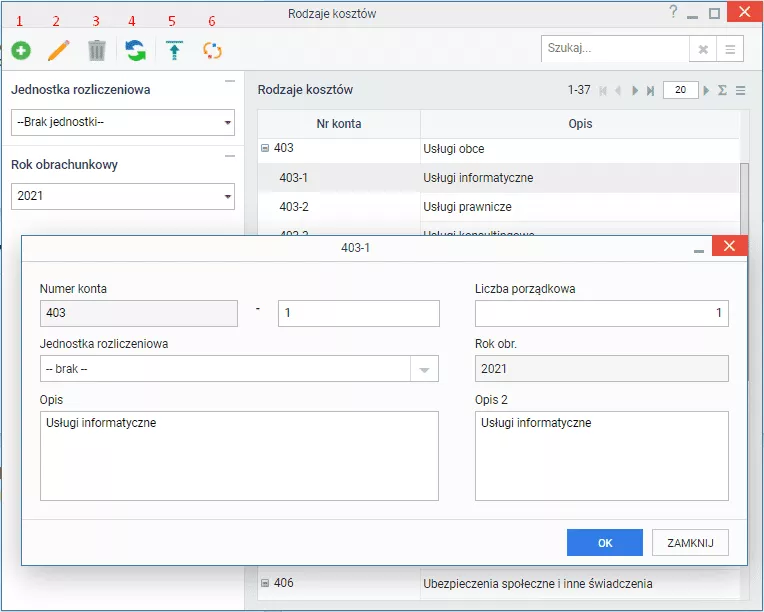This screenshot has width=764, height=612.
Task: Click the vertical scrollbar of cost list
Action: (x=744, y=200)
